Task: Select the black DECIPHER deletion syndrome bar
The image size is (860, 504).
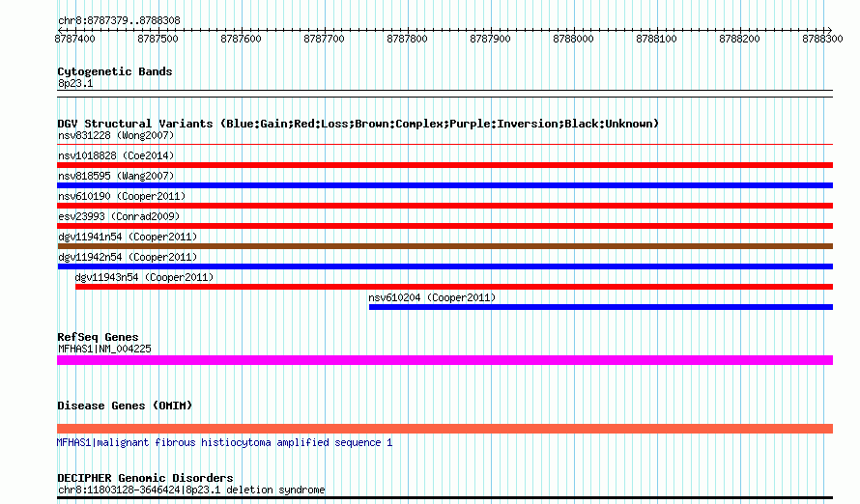Action: (444, 497)
